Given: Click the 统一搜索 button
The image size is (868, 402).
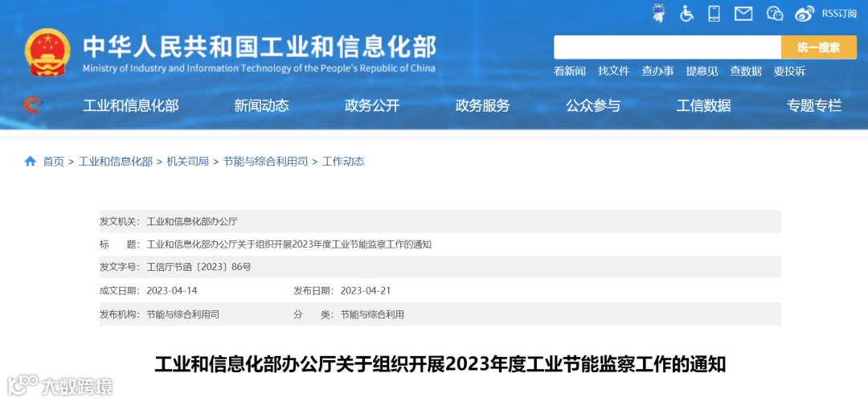Looking at the screenshot, I should click(819, 47).
